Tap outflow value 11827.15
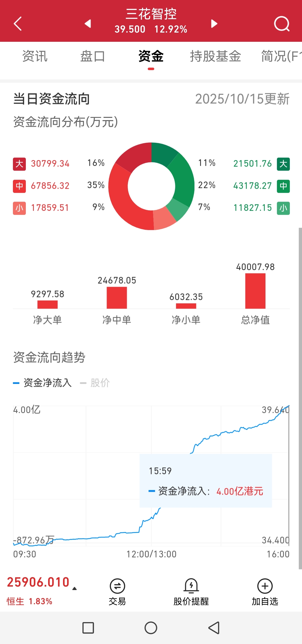Image resolution: width=302 pixels, height=644 pixels. (x=253, y=208)
